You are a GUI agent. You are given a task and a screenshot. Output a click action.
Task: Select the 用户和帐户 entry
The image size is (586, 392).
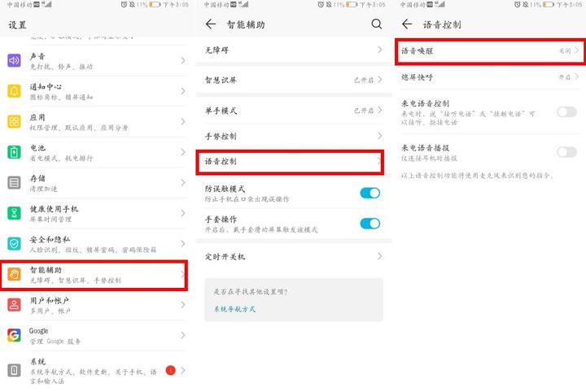(94, 305)
